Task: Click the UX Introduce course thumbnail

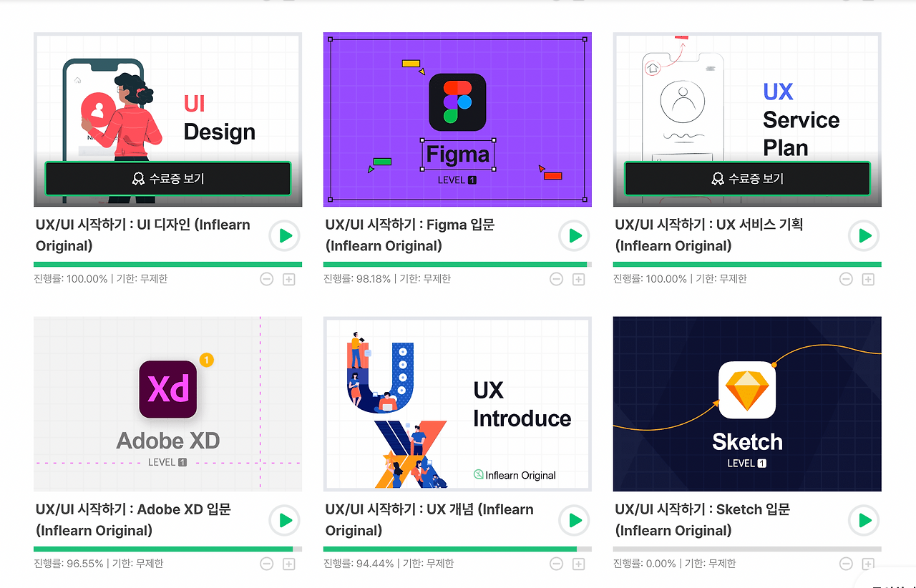Action: click(457, 404)
